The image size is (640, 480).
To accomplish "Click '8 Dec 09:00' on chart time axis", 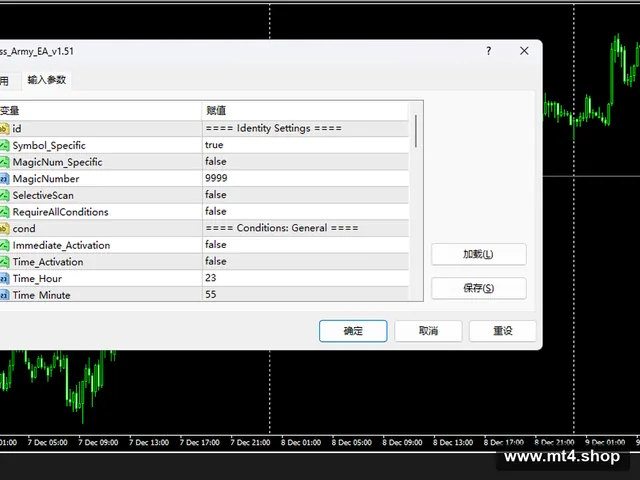I will 402,442.
